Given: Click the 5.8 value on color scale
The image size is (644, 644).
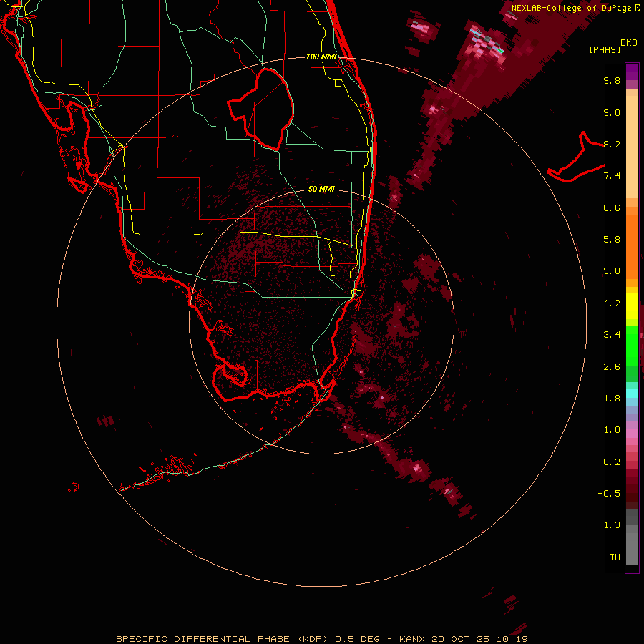Looking at the screenshot, I should coord(612,240).
